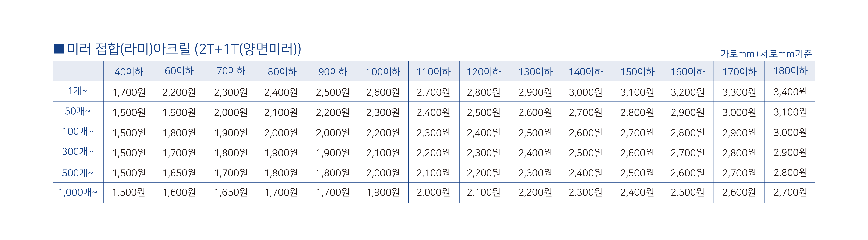Select the 1,600원 cell in 1,000개~ row
This screenshot has height=240, width=868.
pos(179,193)
